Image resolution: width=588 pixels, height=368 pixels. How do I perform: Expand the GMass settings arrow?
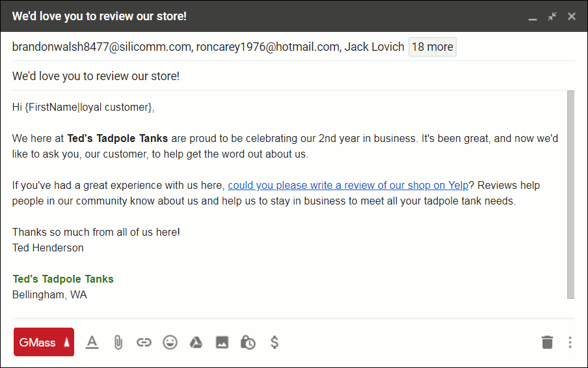tap(66, 342)
